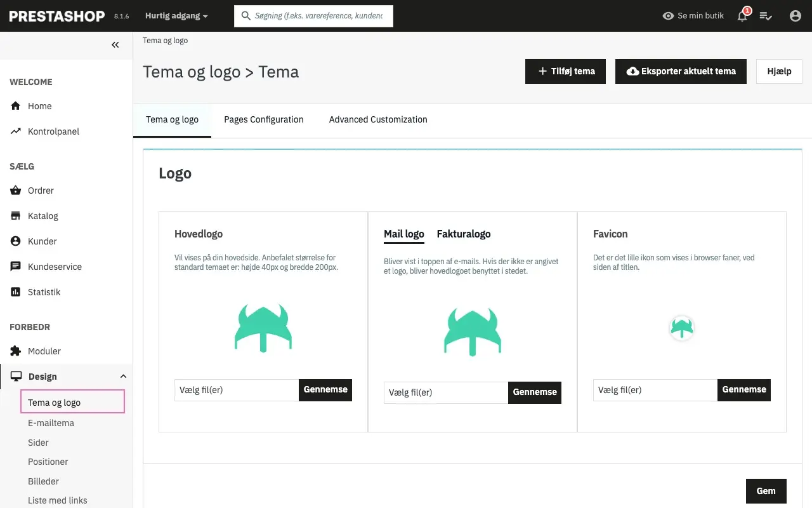Open the Hurtig adgang dropdown
Image resolution: width=812 pixels, height=508 pixels.
click(176, 16)
